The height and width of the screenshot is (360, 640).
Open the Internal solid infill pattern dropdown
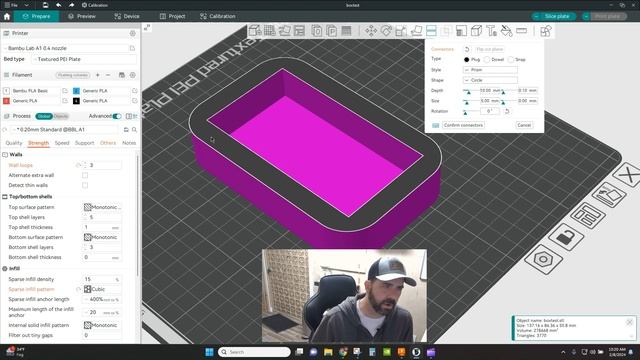(102, 325)
